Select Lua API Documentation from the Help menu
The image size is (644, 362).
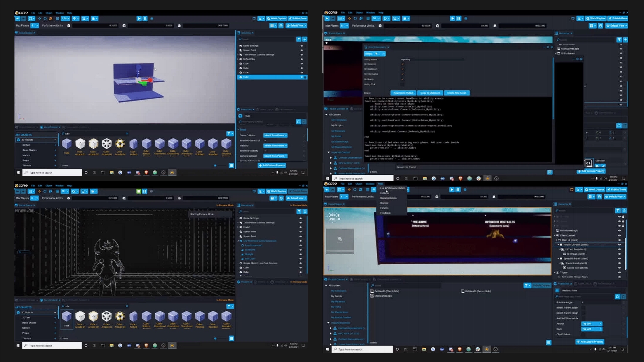[x=392, y=188]
